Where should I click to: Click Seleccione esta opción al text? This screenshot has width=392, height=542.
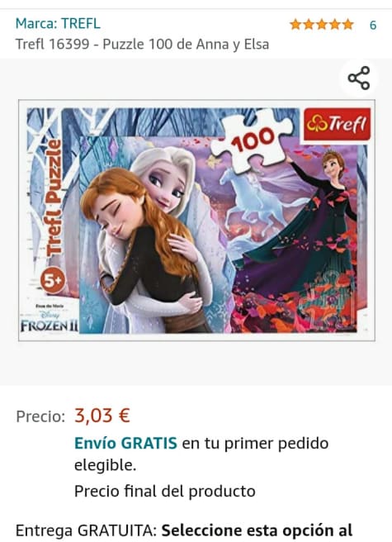(257, 530)
